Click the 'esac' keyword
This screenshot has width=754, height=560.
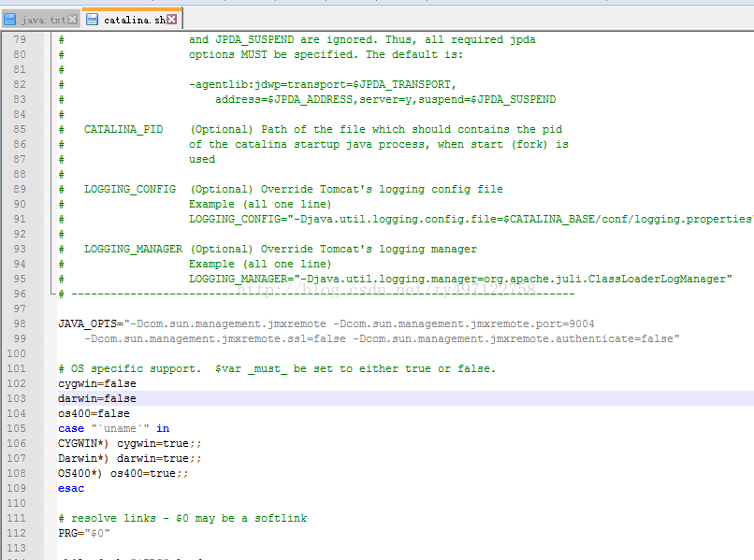pyautogui.click(x=71, y=488)
